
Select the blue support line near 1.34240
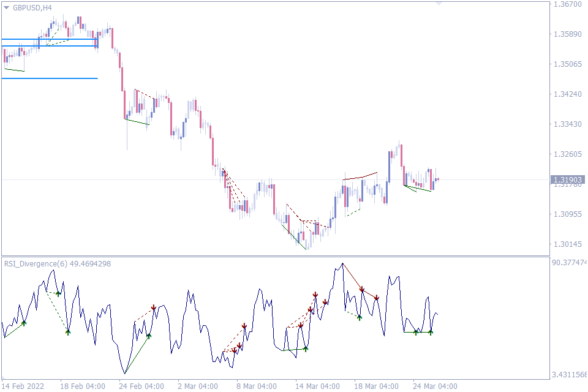click(49, 78)
